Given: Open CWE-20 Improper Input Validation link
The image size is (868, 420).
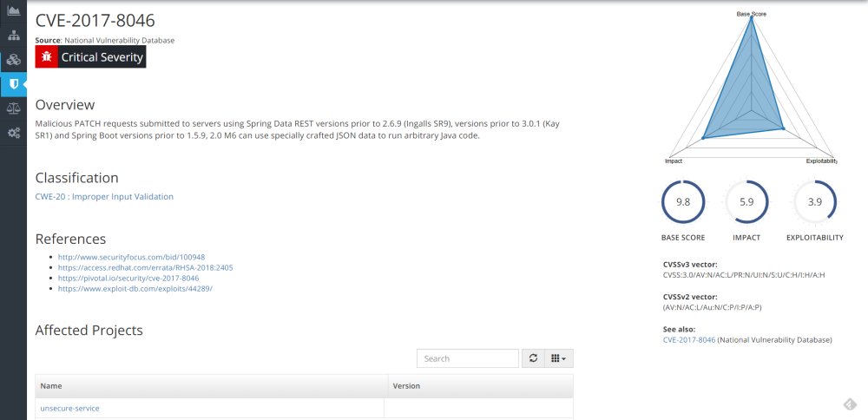Looking at the screenshot, I should pos(104,196).
